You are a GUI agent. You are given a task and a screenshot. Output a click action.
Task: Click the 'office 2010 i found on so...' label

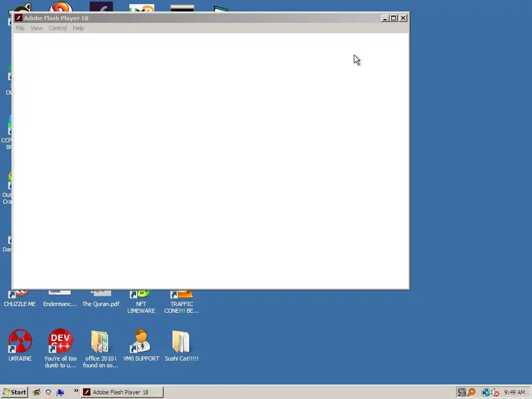coord(101,362)
